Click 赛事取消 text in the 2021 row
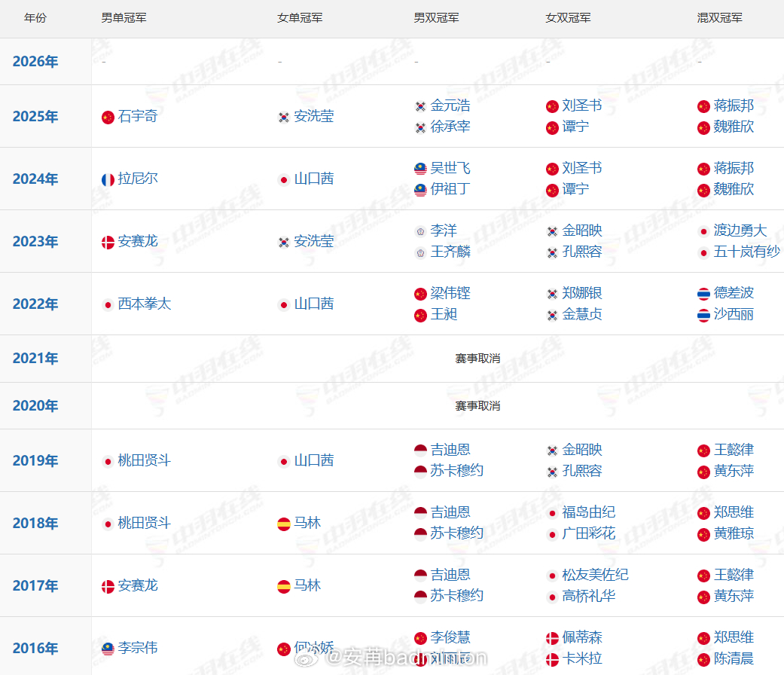784x675 pixels. (477, 359)
